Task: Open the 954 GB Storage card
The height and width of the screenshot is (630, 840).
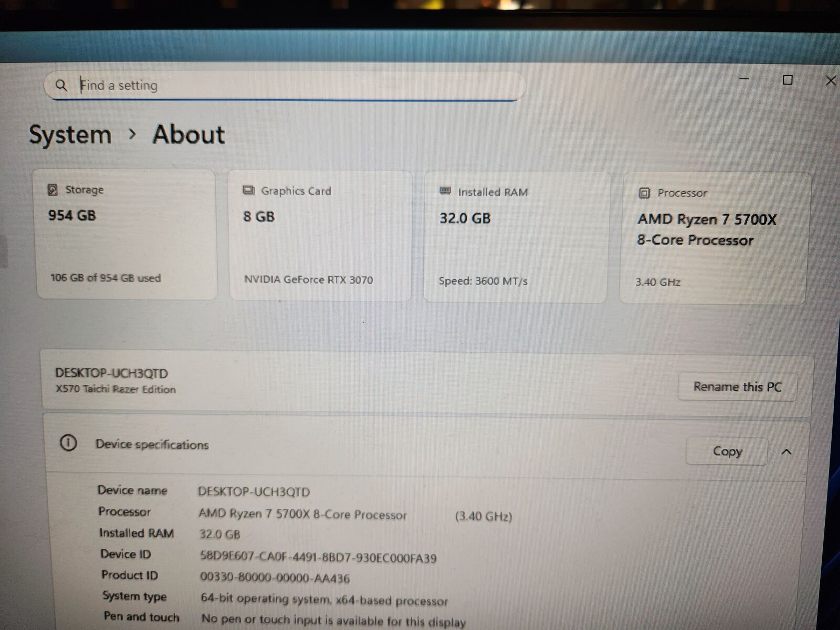Action: 126,235
